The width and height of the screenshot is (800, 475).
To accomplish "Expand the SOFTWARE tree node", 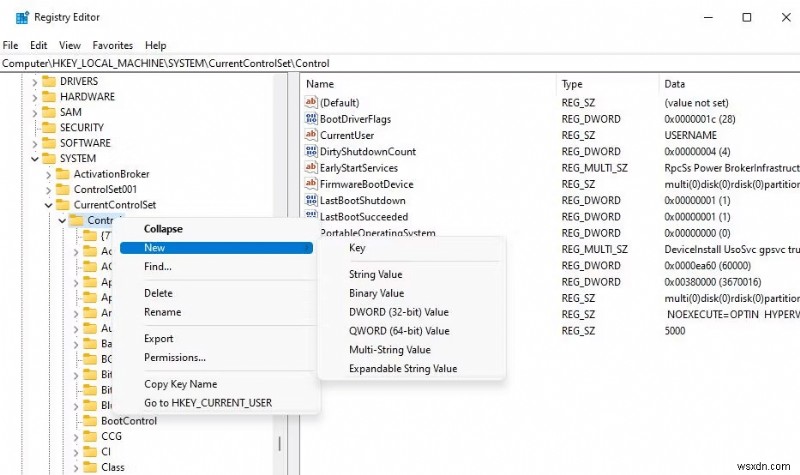I will point(35,143).
